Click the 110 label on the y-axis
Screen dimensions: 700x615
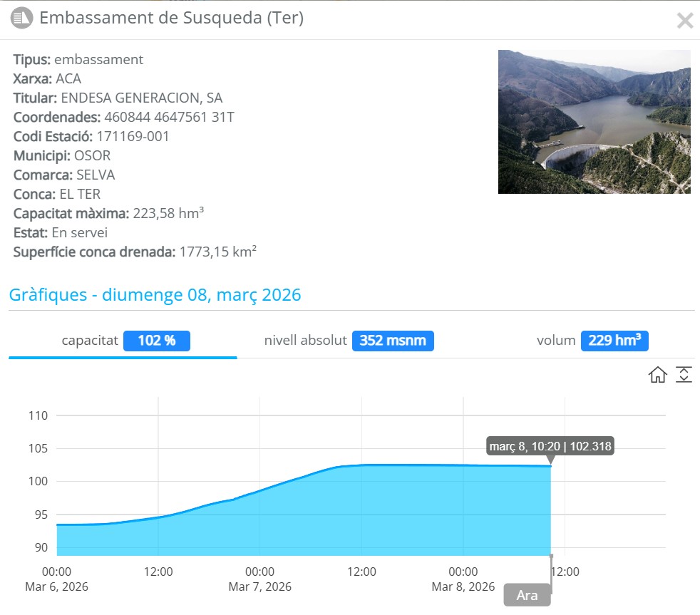pos(38,415)
